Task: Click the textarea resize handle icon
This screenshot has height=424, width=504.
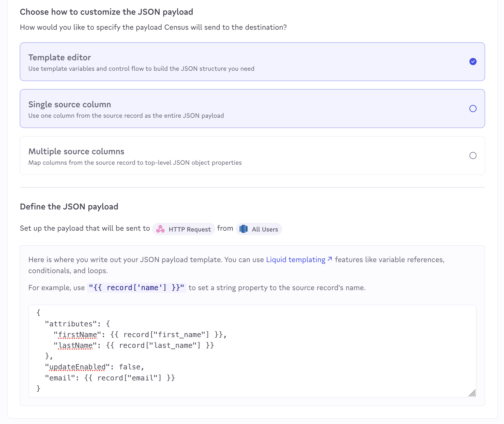Action: point(472,393)
